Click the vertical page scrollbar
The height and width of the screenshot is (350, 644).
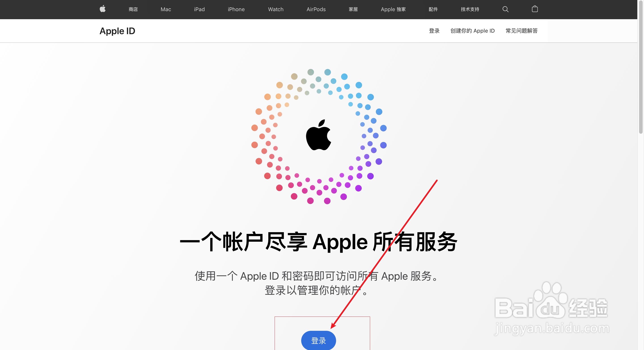pos(640,67)
